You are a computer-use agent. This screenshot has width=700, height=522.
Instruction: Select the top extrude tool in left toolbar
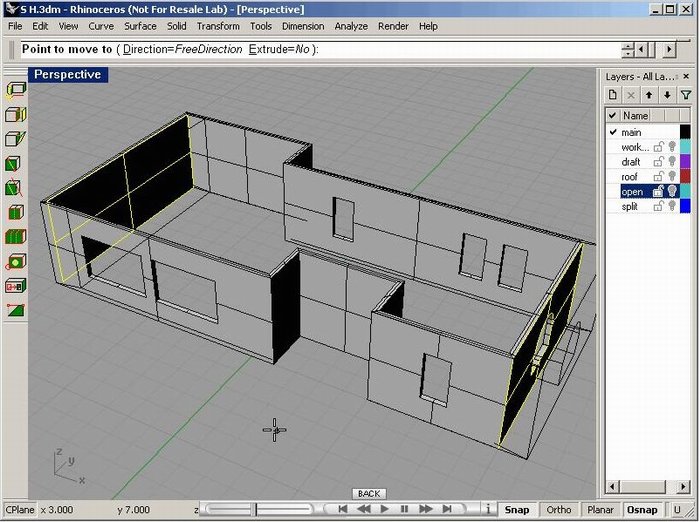click(16, 89)
